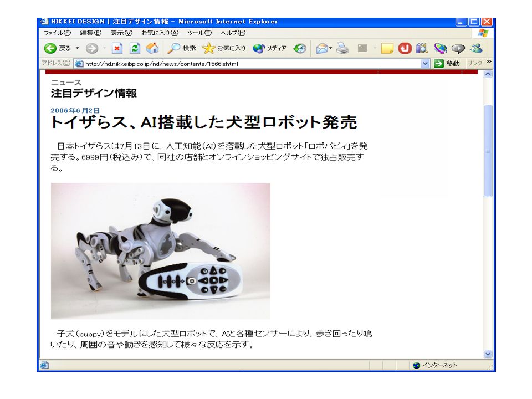Click the 移動 (Go) button
532x399 pixels.
(447, 63)
